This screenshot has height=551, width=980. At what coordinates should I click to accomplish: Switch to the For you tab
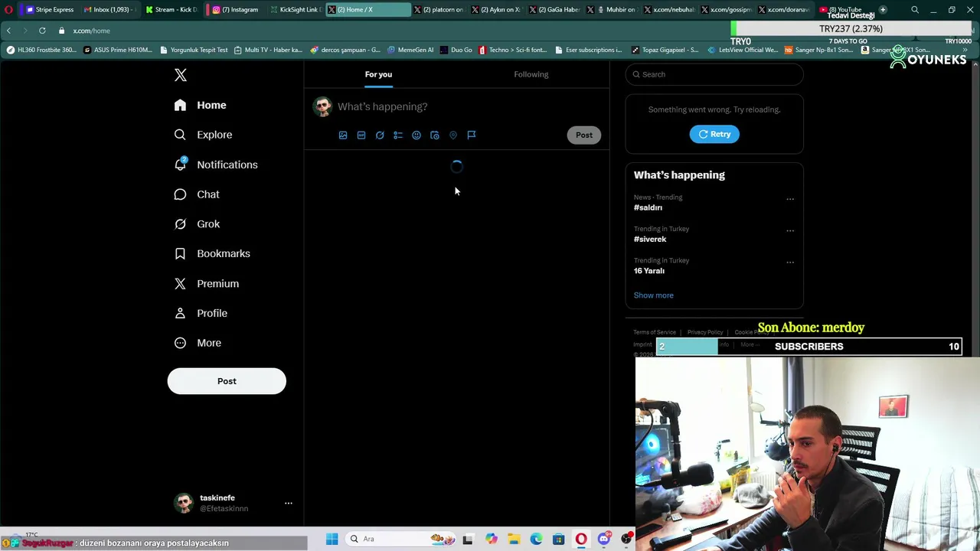(x=378, y=74)
